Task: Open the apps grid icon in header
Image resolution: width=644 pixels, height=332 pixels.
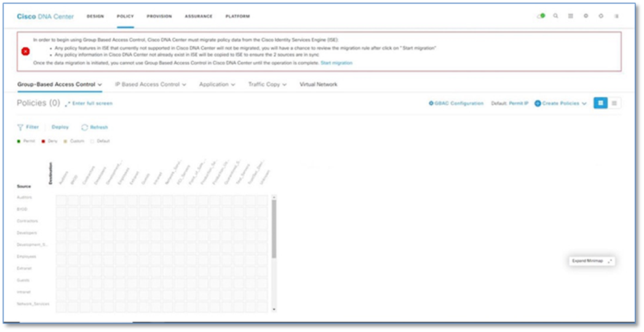Action: coord(570,16)
